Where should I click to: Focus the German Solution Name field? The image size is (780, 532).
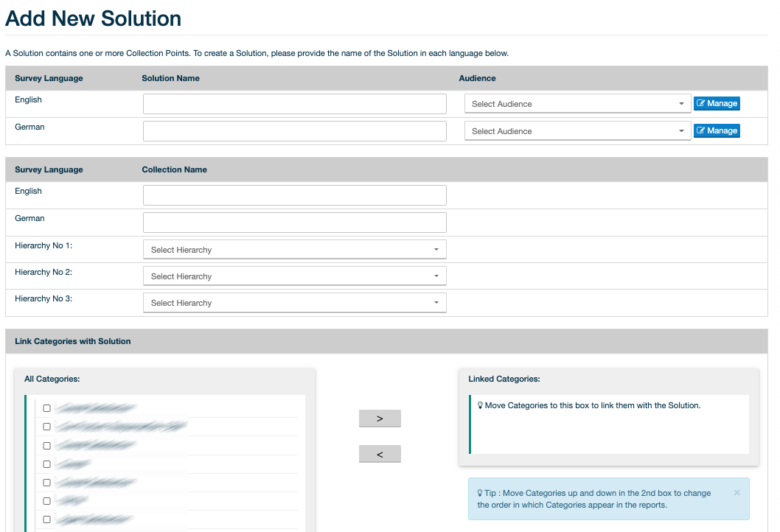click(294, 131)
